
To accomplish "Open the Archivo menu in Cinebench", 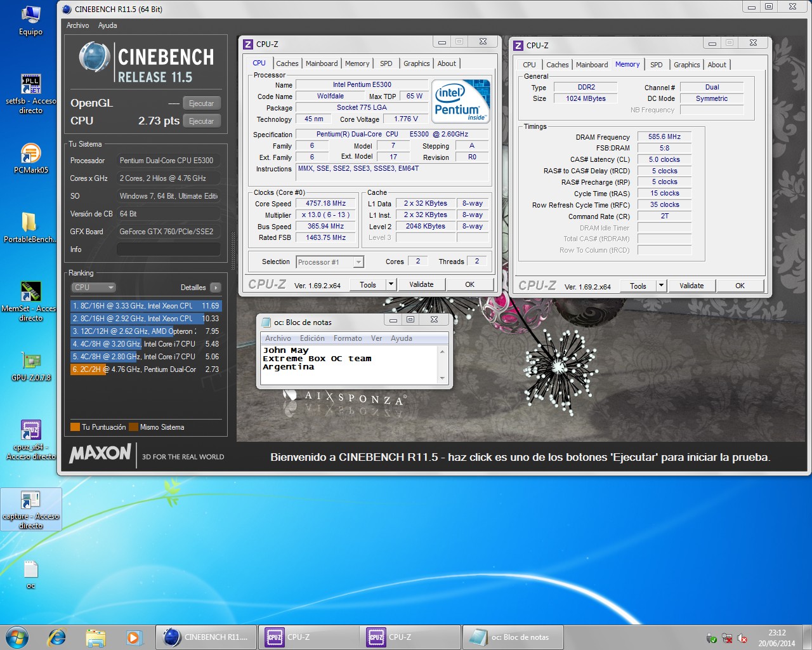I will click(77, 25).
